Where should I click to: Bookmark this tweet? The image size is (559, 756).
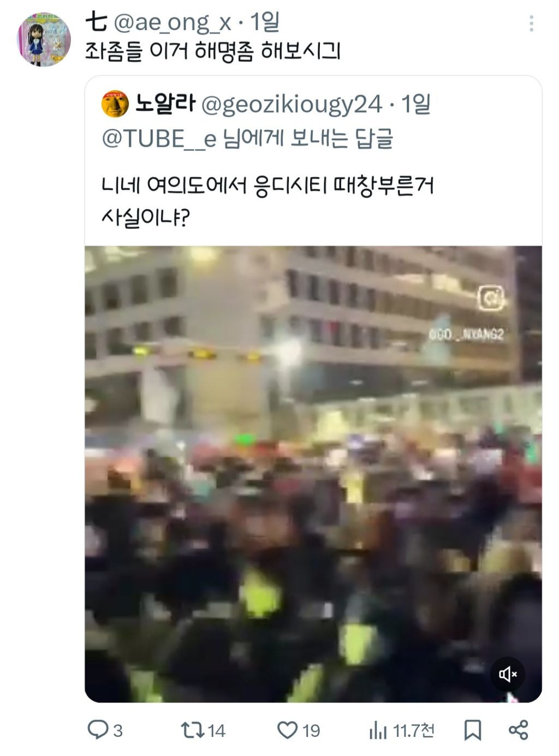(472, 730)
